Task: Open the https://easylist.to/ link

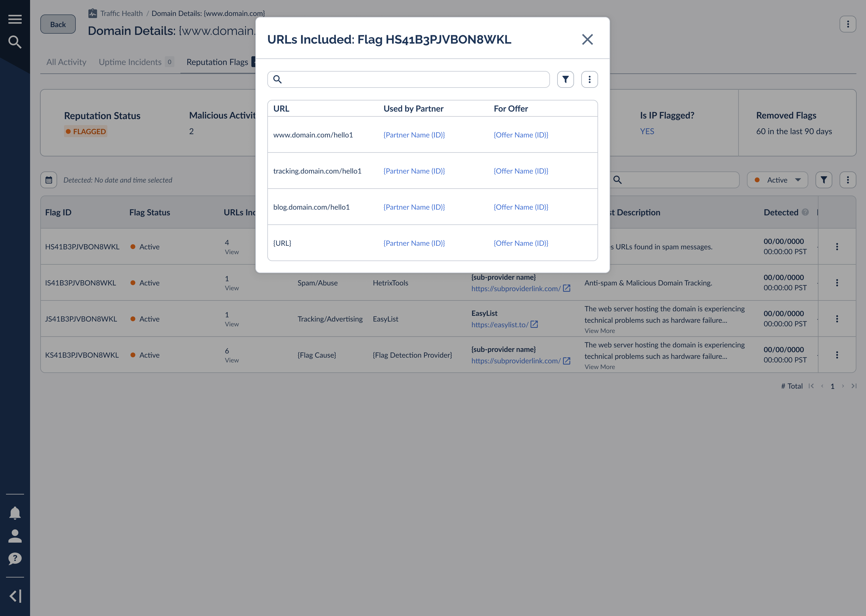Action: tap(500, 324)
